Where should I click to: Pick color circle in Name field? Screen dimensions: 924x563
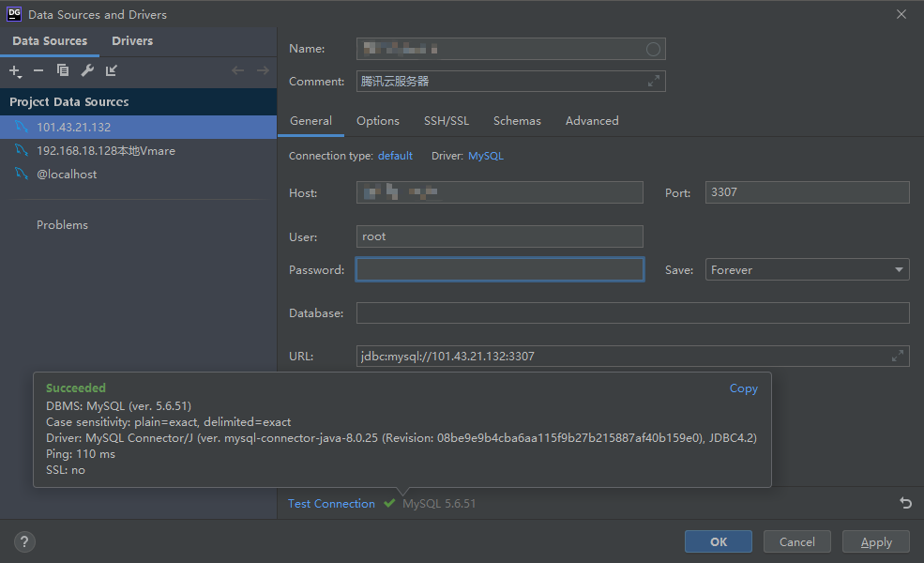coord(653,49)
